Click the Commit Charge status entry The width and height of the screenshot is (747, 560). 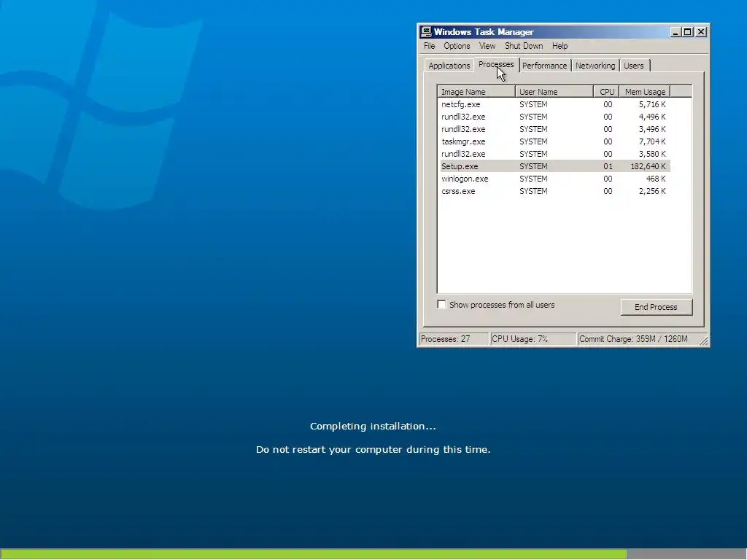tap(638, 339)
